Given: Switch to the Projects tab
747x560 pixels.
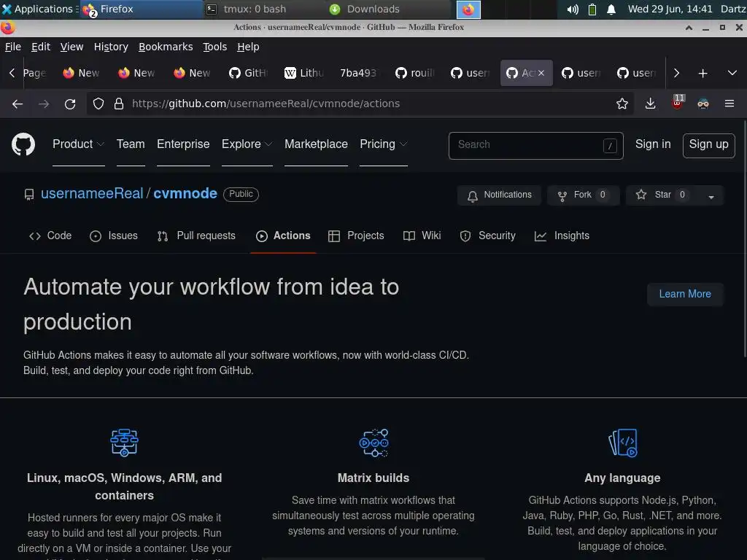Looking at the screenshot, I should [x=356, y=236].
